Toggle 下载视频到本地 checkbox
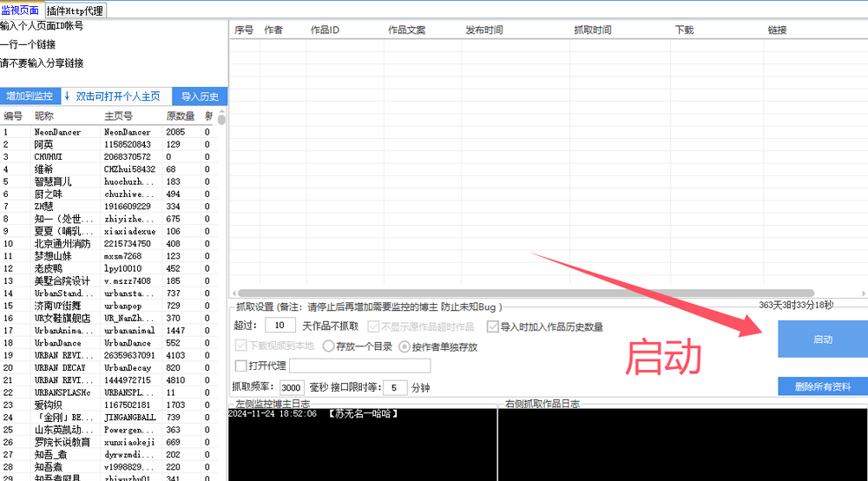Image resolution: width=868 pixels, height=481 pixels. tap(240, 346)
